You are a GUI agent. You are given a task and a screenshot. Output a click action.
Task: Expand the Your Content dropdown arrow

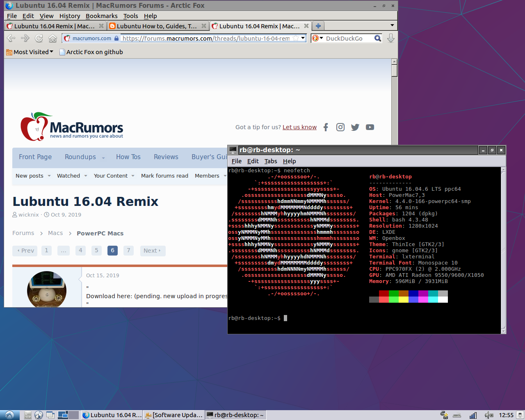(x=133, y=176)
